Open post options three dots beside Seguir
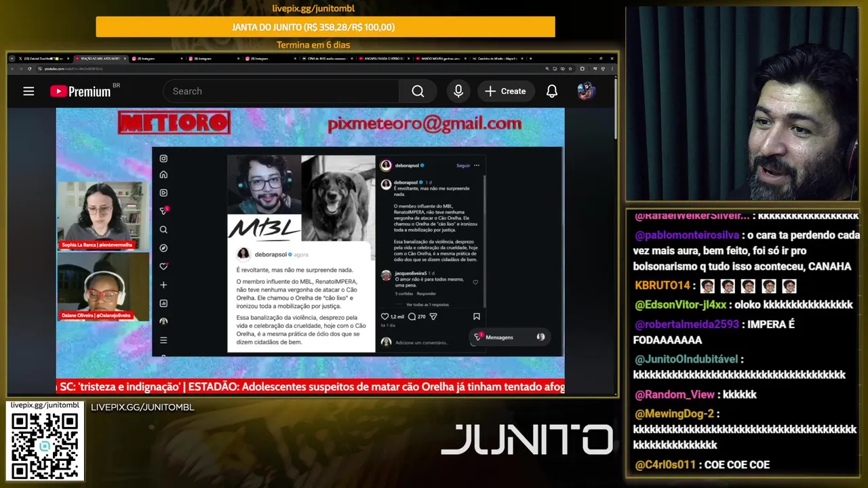This screenshot has height=488, width=868. (477, 165)
